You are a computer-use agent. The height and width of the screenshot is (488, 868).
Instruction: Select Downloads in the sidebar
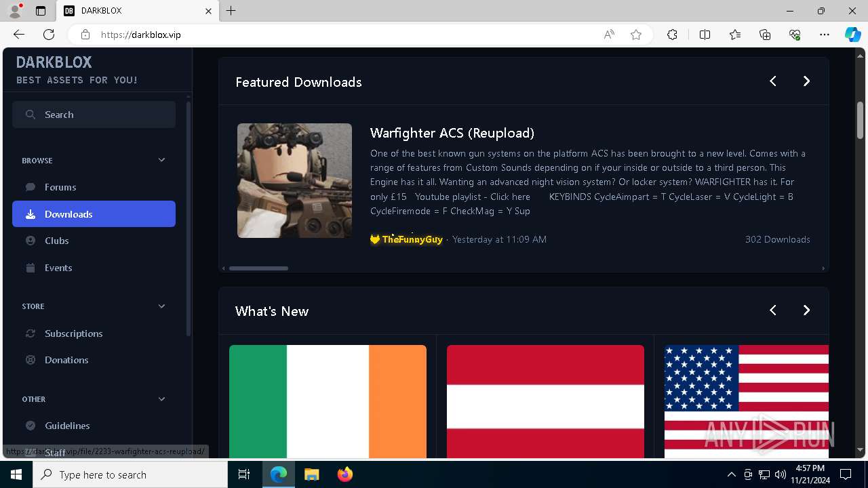pyautogui.click(x=94, y=214)
